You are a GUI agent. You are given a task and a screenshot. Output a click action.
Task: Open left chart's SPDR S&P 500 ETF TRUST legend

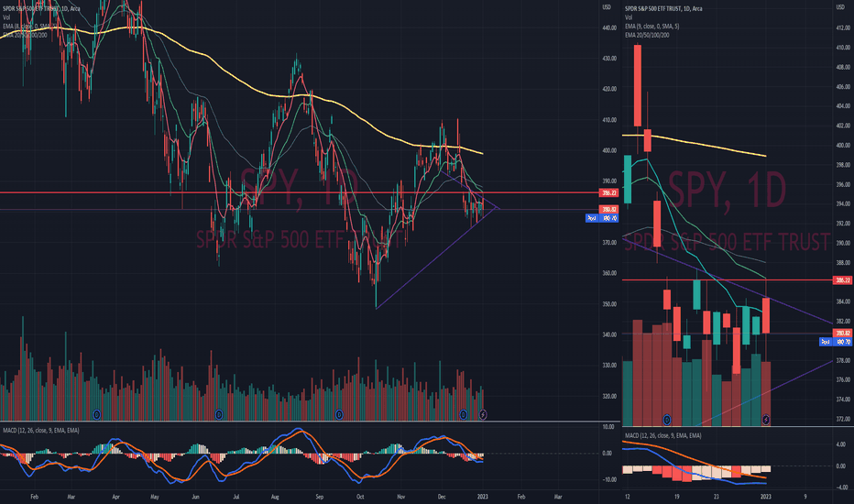(39, 9)
